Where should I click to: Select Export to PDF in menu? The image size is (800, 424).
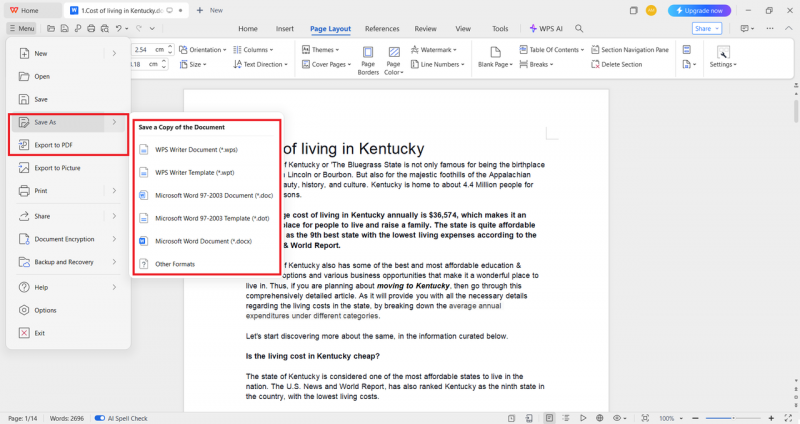[66, 145]
